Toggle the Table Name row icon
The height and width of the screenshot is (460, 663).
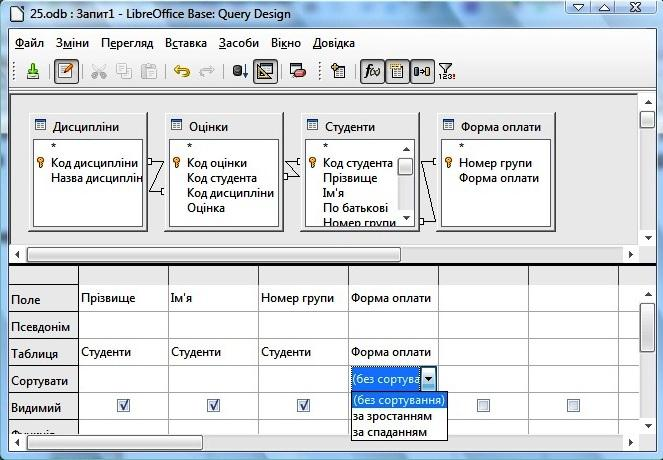click(397, 71)
